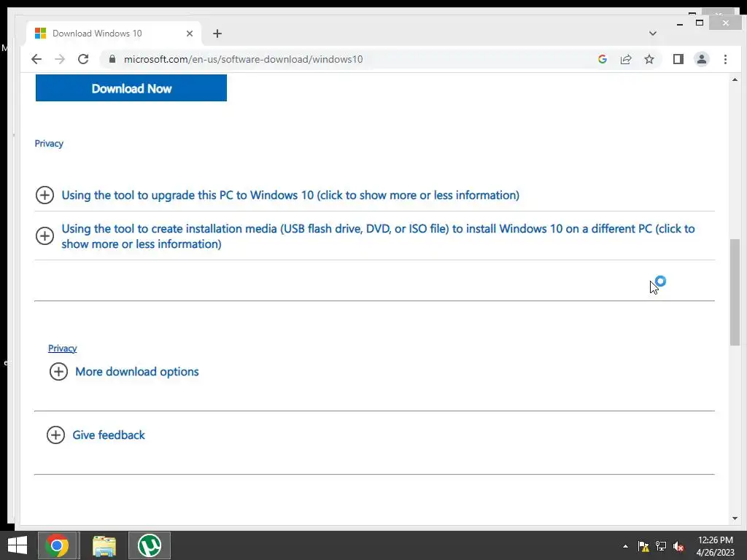Open the Chrome profile menu
Image resolution: width=747 pixels, height=560 pixels.
click(x=701, y=59)
